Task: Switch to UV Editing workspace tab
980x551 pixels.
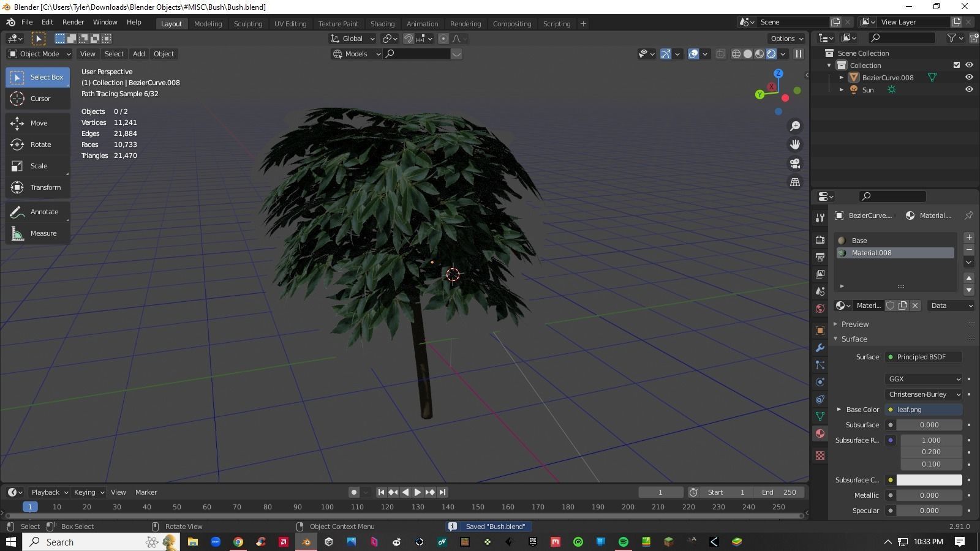Action: click(290, 24)
